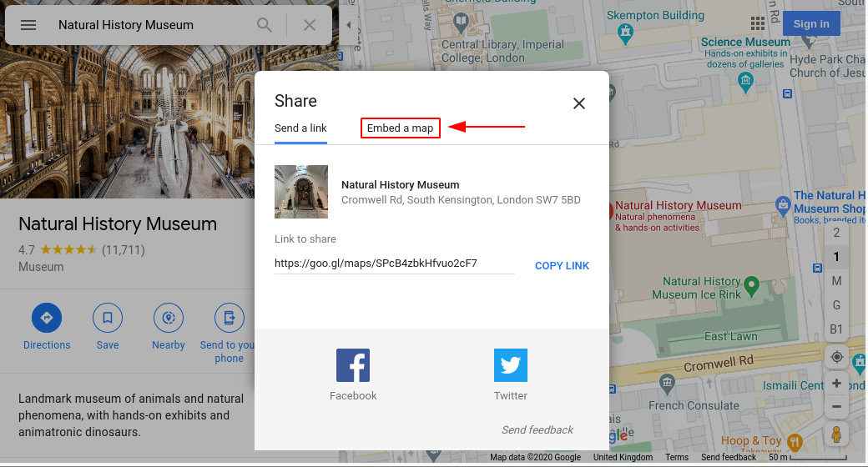Click the French Consulate pin
The width and height of the screenshot is (868, 467).
[x=667, y=382]
